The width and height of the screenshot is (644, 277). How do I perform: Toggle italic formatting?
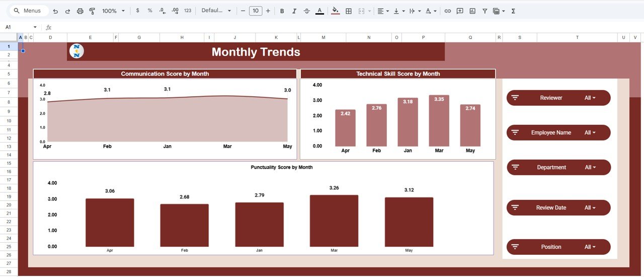click(294, 11)
